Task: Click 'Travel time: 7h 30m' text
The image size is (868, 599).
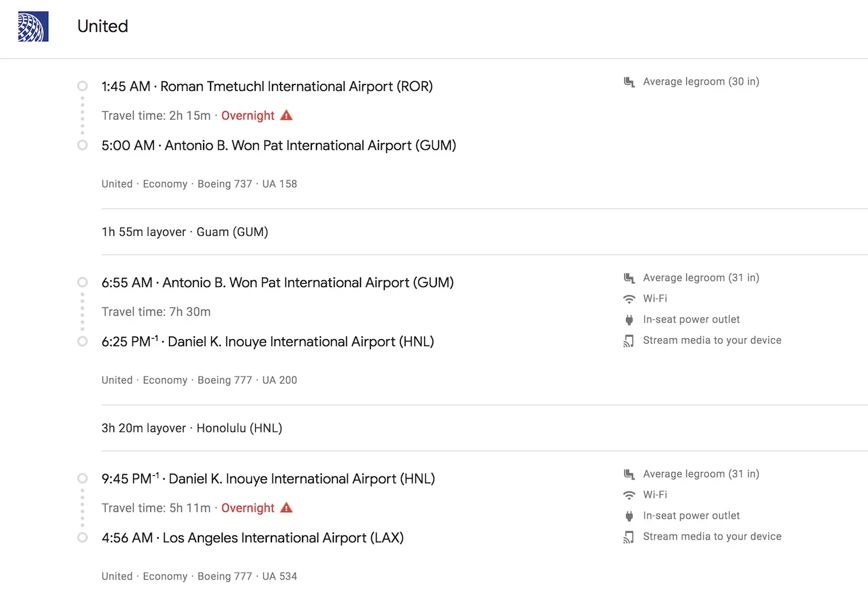Action: pyautogui.click(x=156, y=312)
